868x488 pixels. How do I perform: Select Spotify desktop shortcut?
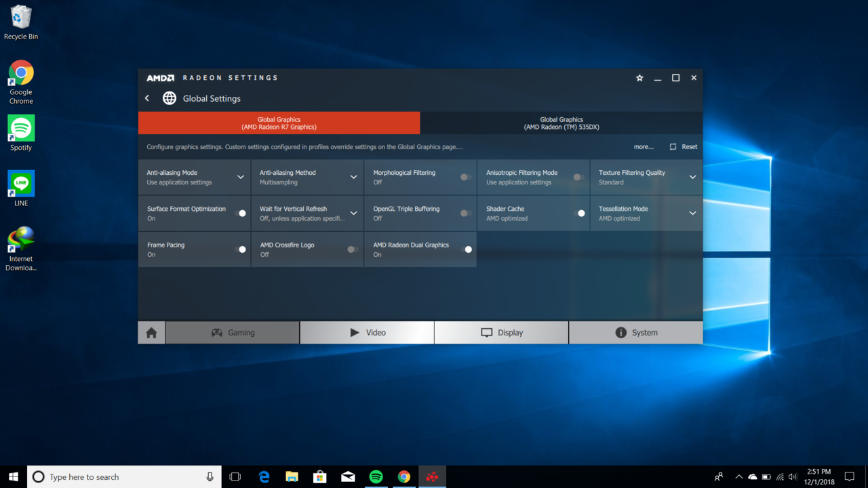tap(21, 133)
